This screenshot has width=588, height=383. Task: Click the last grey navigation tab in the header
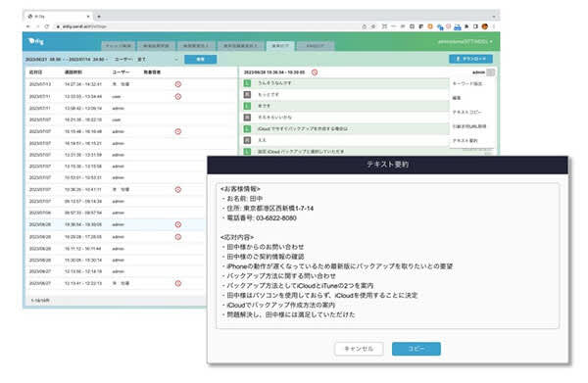click(x=316, y=46)
